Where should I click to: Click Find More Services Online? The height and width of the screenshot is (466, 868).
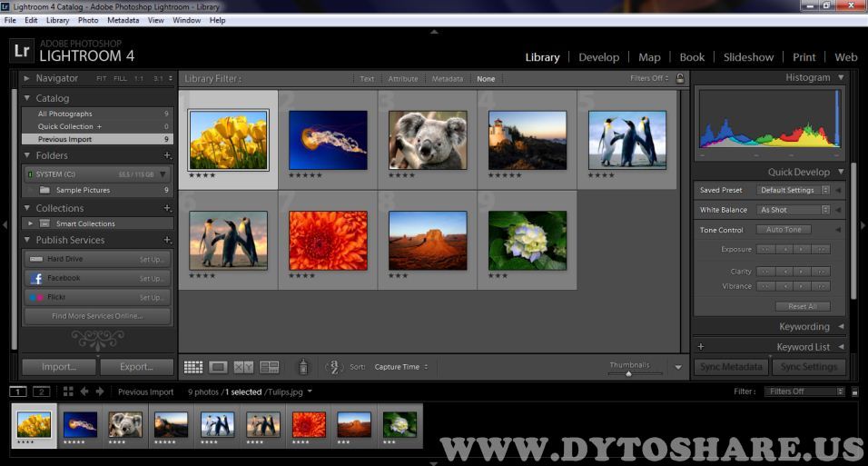point(97,316)
